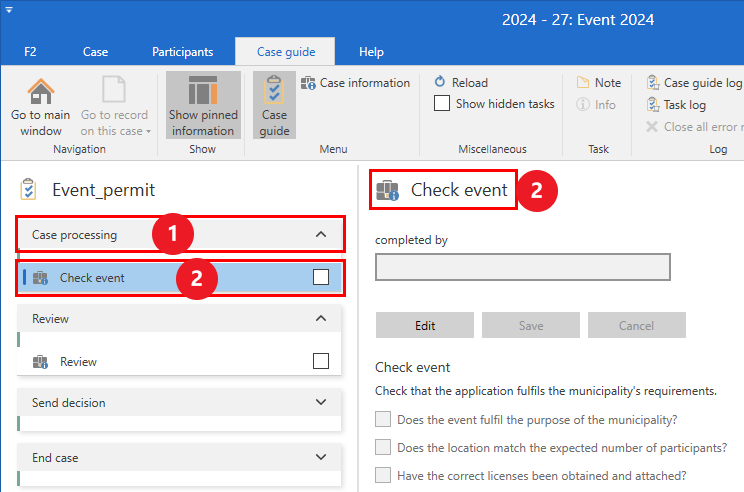This screenshot has width=744, height=492.
Task: Tick the Review task checkbox
Action: coord(321,362)
